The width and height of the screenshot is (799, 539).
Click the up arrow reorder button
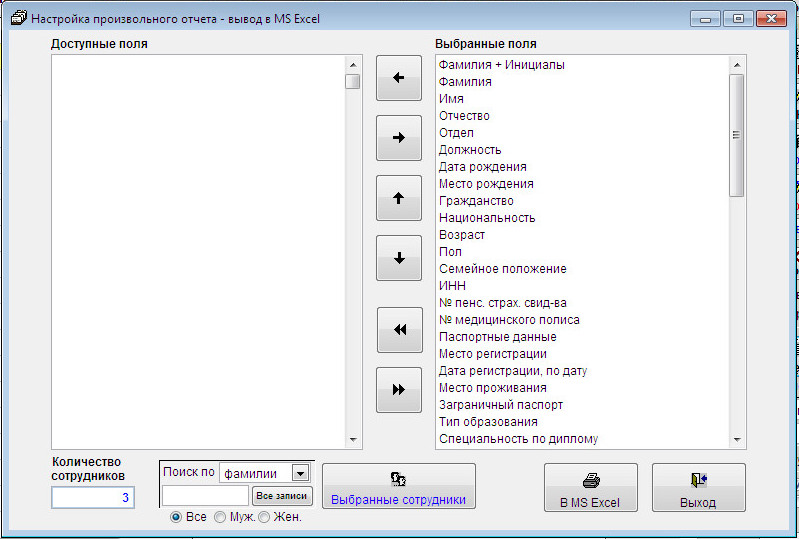[x=398, y=198]
